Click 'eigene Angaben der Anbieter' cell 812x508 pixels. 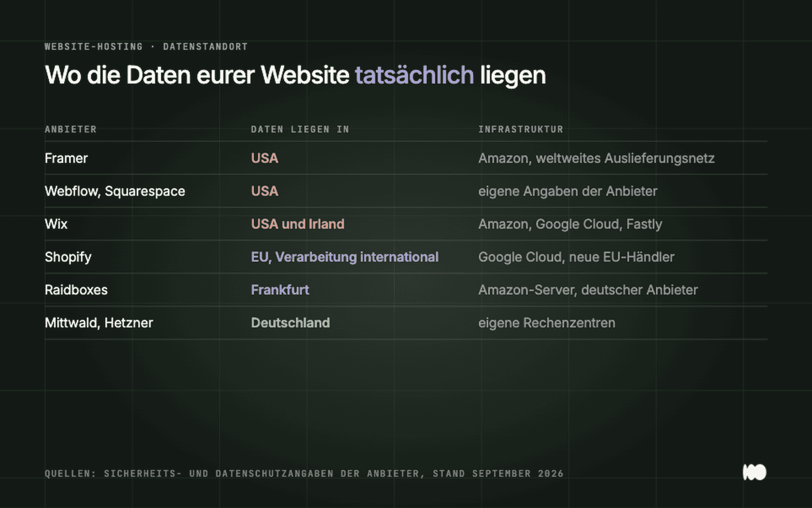pos(567,192)
